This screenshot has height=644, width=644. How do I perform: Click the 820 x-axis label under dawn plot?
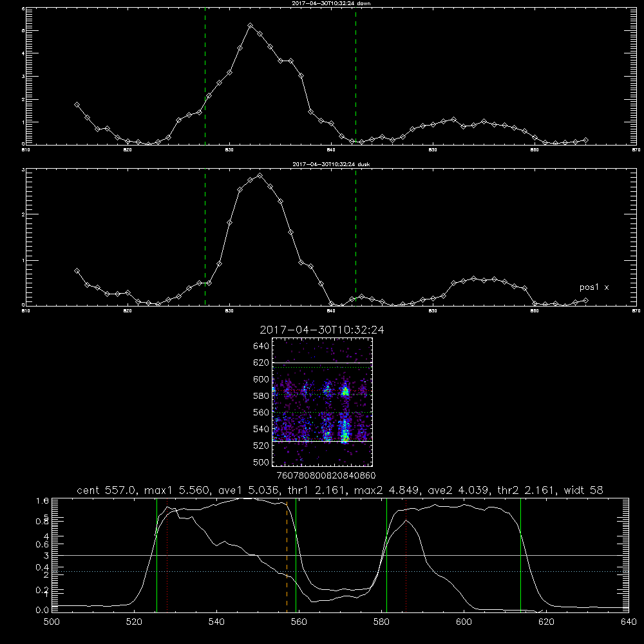click(x=128, y=150)
